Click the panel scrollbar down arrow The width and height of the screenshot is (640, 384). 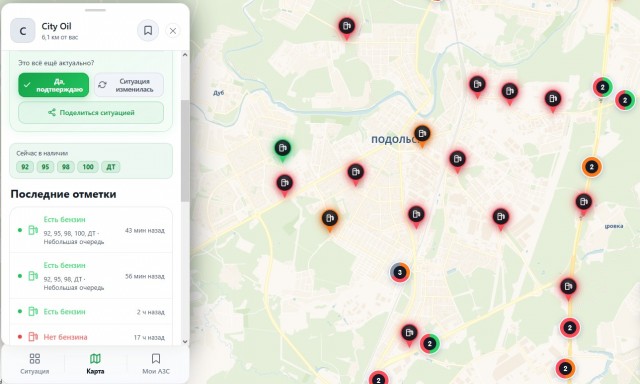tap(185, 342)
